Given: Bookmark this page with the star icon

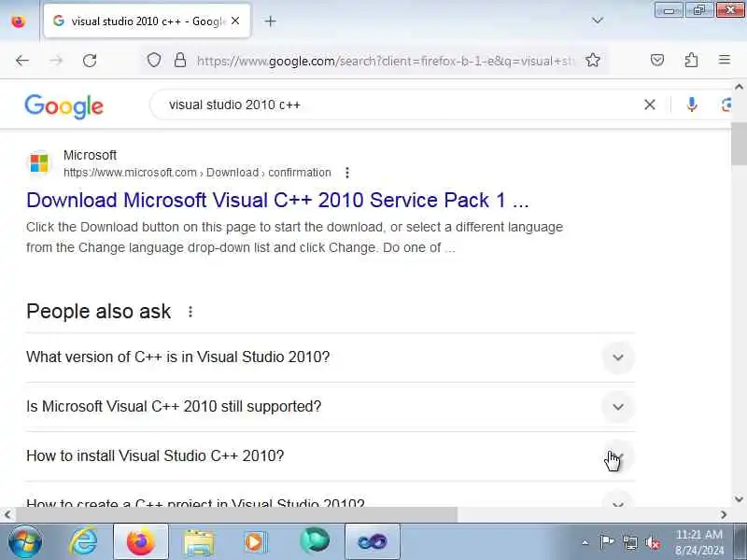Looking at the screenshot, I should click(593, 60).
